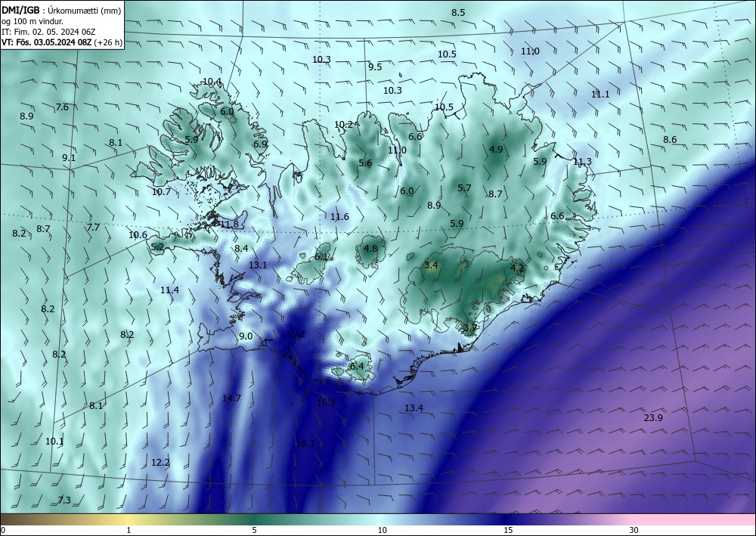Click the 10.7 value on the map
The width and height of the screenshot is (756, 536).
tap(161, 192)
